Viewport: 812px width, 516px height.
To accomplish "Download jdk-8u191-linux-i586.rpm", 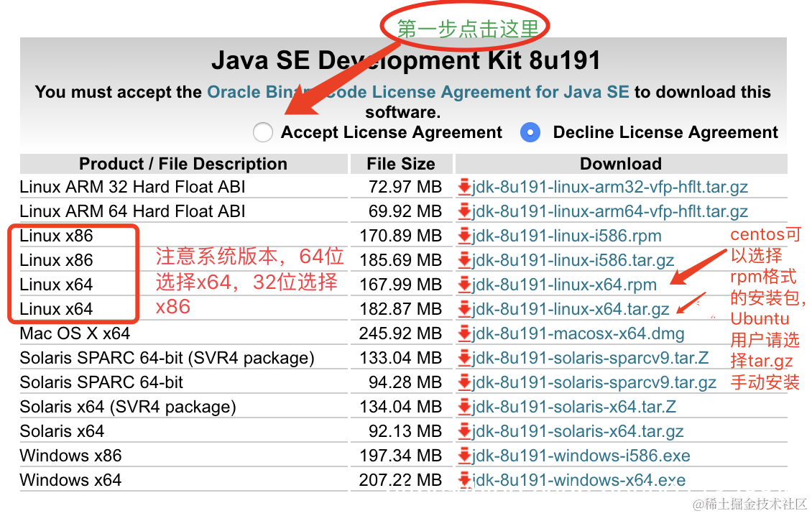I will (x=566, y=236).
